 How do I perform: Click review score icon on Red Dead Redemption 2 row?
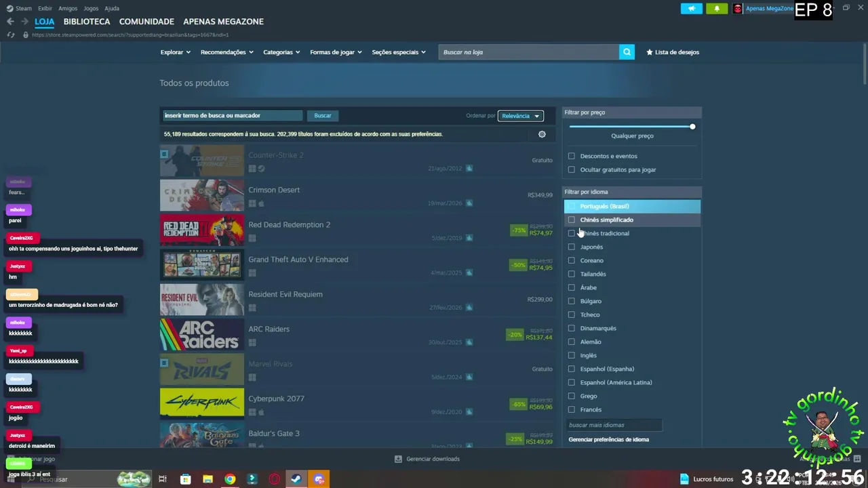pos(469,238)
